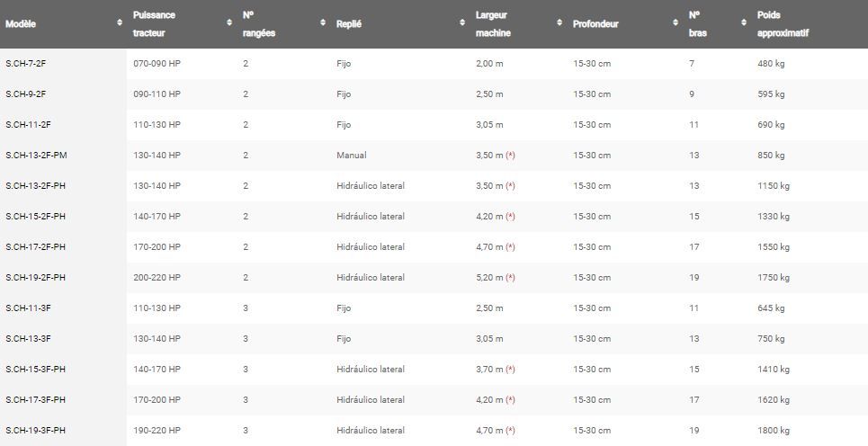Click the 1750 kg weight cell
Viewport: 868px width, 446px height.
(x=774, y=278)
